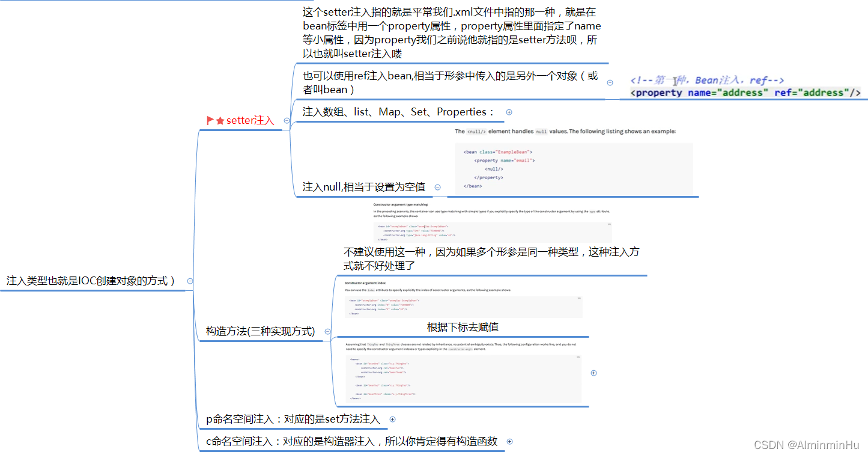868x455 pixels.
Task: Select the 也可以使用ref注入bean node
Action: click(x=451, y=83)
